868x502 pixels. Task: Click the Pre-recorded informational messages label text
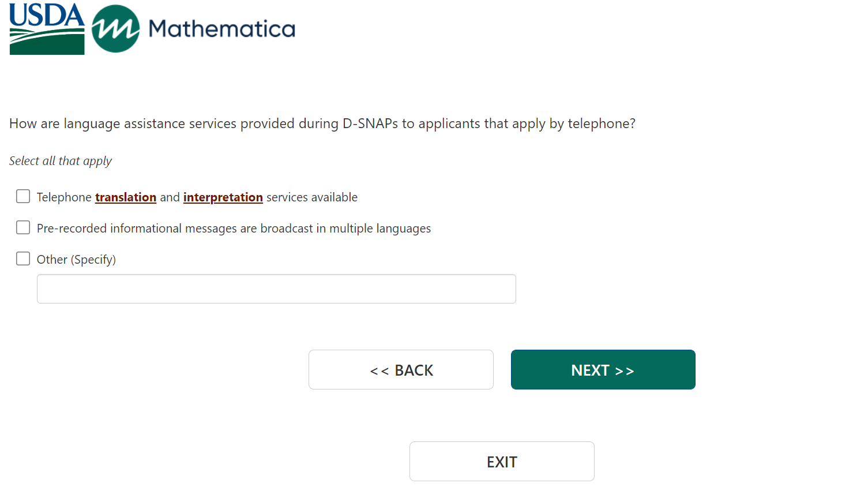234,228
